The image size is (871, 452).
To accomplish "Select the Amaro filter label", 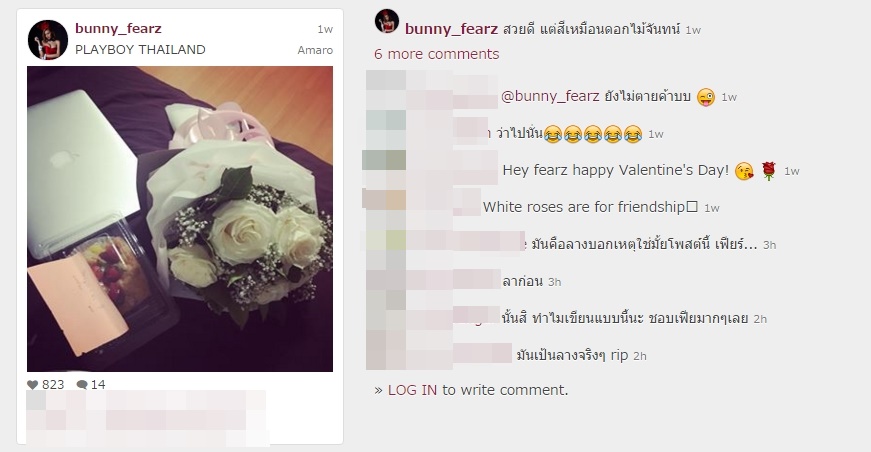I will 315,50.
